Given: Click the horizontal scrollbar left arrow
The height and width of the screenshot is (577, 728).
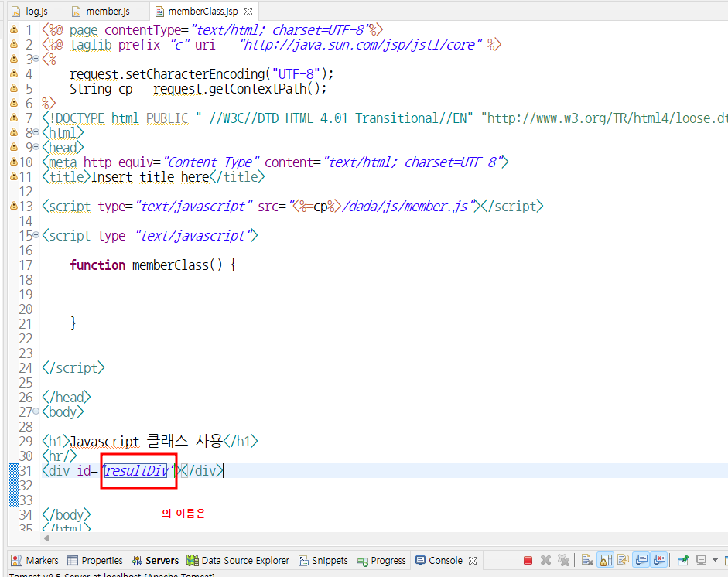Looking at the screenshot, I should pos(46,538).
